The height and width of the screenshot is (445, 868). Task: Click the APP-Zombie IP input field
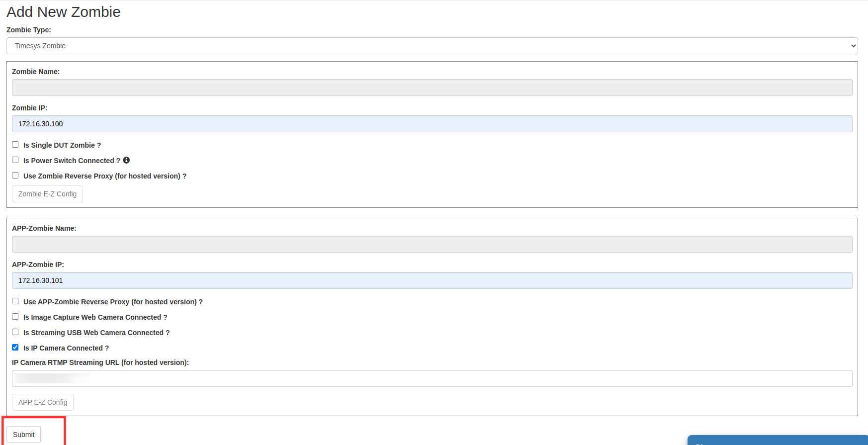[x=432, y=280]
